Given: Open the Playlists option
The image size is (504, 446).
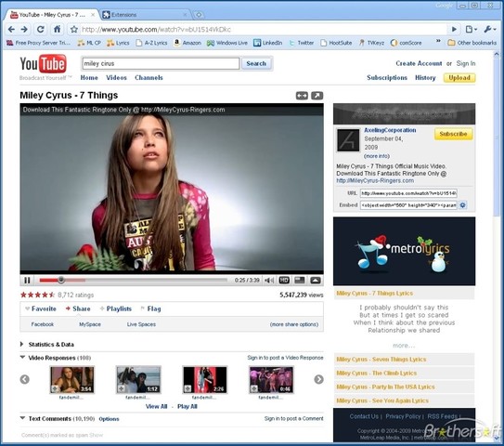Looking at the screenshot, I should [116, 308].
